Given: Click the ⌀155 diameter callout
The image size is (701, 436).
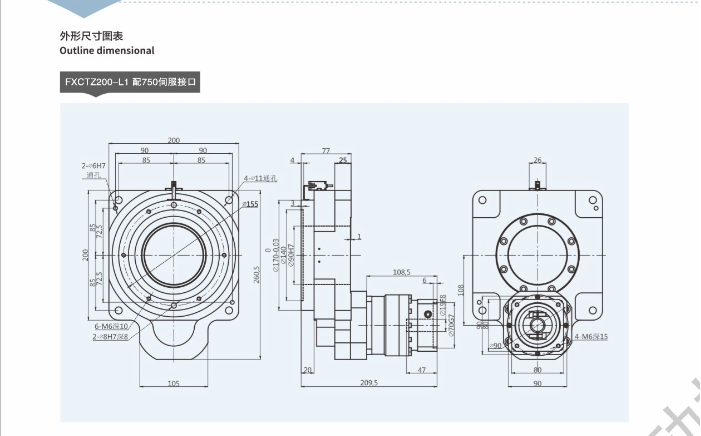Looking at the screenshot, I should [250, 204].
